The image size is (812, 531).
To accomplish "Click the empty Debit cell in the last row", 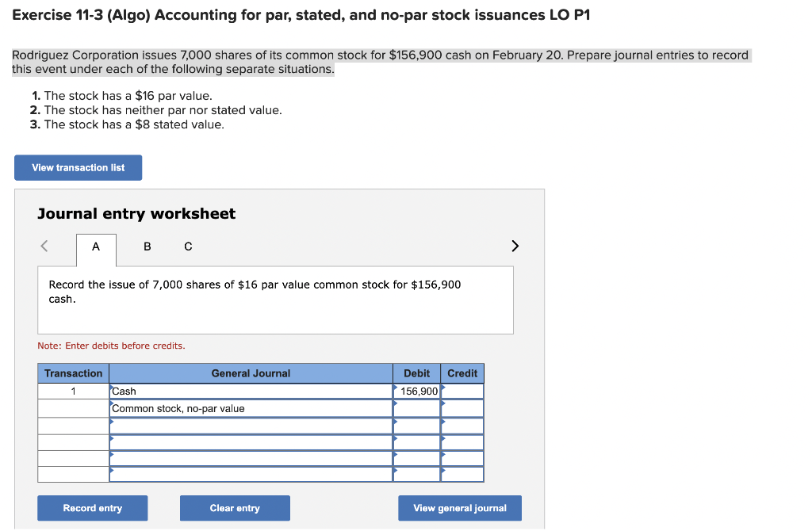I will (416, 474).
